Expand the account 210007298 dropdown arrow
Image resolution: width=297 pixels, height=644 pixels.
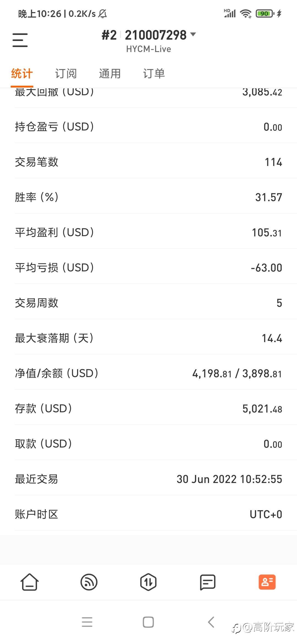tap(193, 34)
